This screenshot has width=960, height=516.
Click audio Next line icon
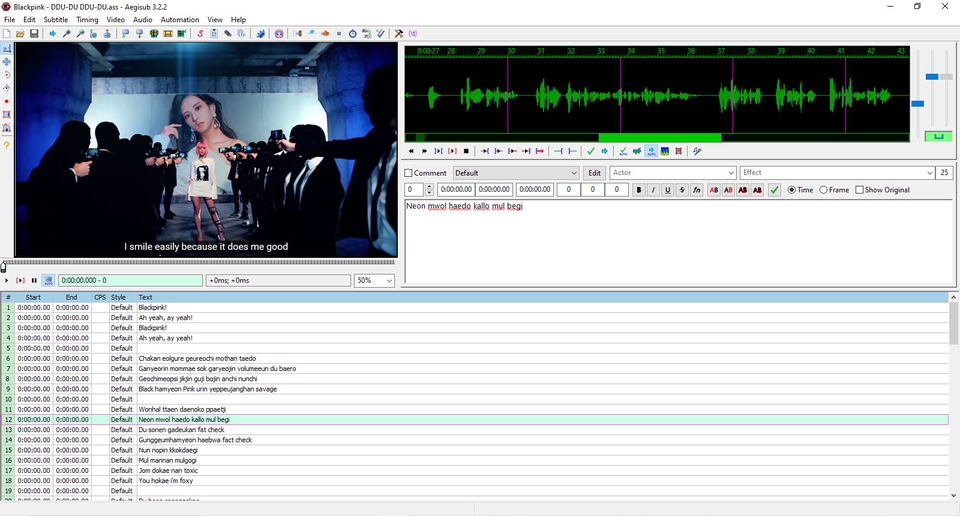click(424, 151)
